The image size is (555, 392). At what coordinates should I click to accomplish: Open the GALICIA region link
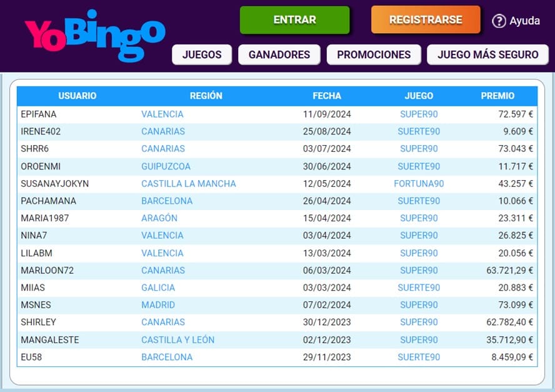tap(158, 287)
